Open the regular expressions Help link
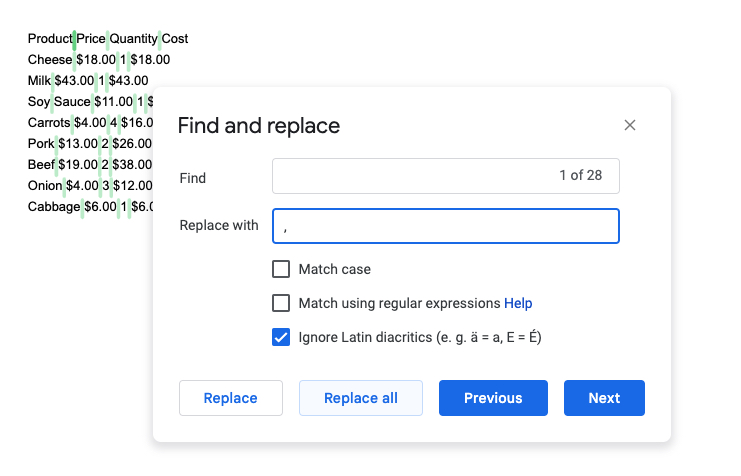Screen dimensions: 741x476 [518, 303]
